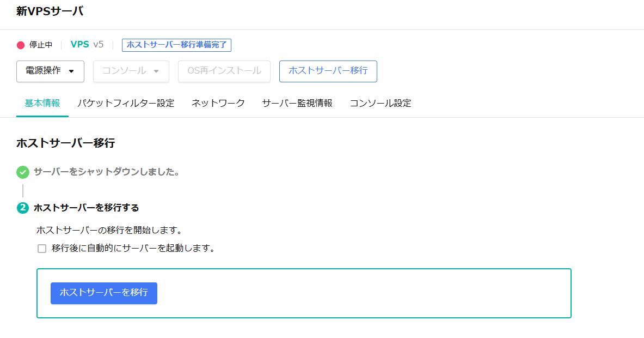Click the ホストサーバー移行 outlined button
Image resolution: width=644 pixels, height=338 pixels.
coord(328,71)
